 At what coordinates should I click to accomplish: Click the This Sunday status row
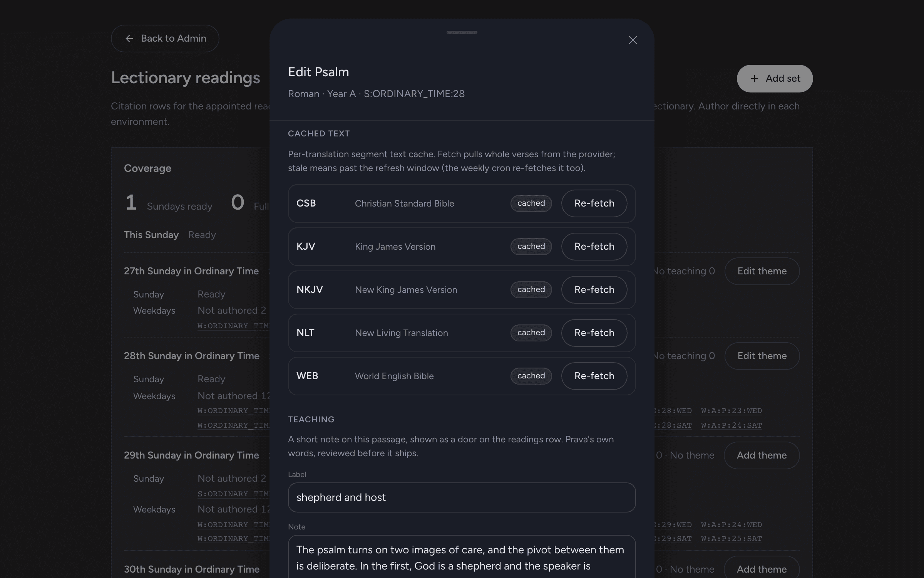click(170, 235)
